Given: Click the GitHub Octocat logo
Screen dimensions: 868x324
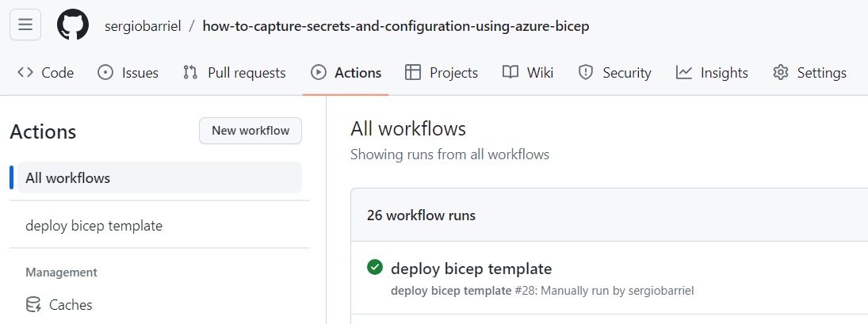Looking at the screenshot, I should (x=73, y=25).
